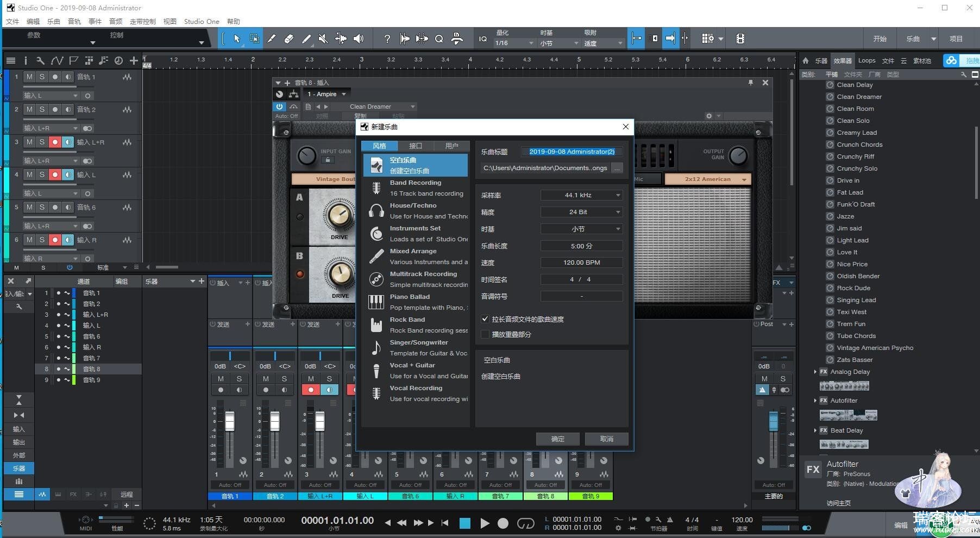Screen dimensions: 980x538
Task: Click mixer channel 1 volume fader
Action: pyautogui.click(x=230, y=421)
